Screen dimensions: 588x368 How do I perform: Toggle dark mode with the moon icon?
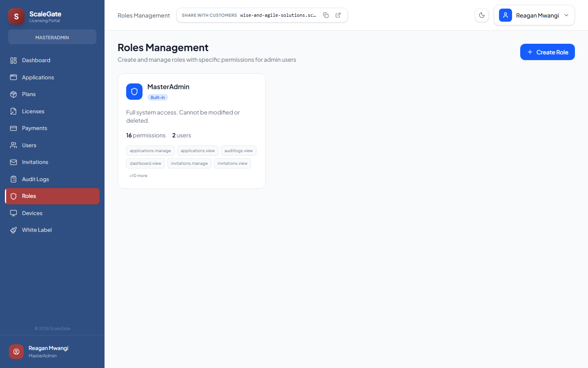pos(482,15)
